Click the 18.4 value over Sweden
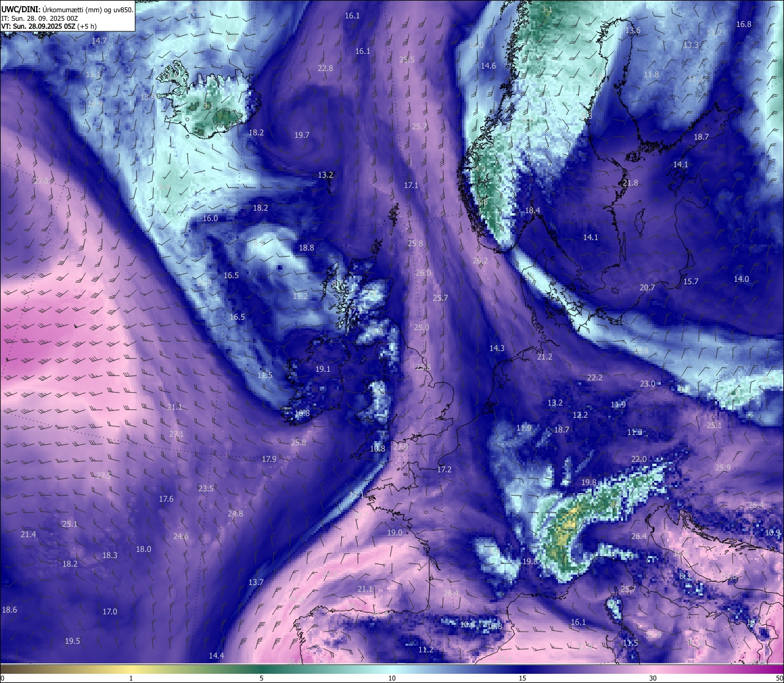Image resolution: width=784 pixels, height=683 pixels. click(532, 210)
